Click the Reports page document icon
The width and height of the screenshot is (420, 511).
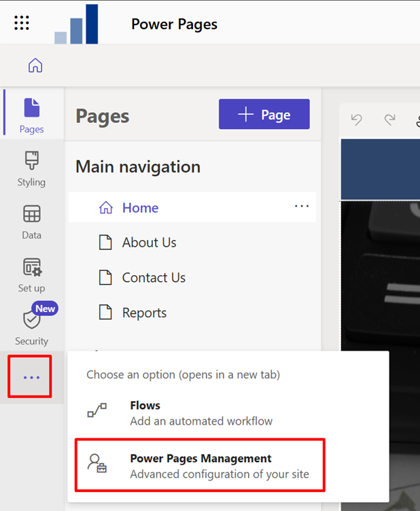[x=105, y=312]
